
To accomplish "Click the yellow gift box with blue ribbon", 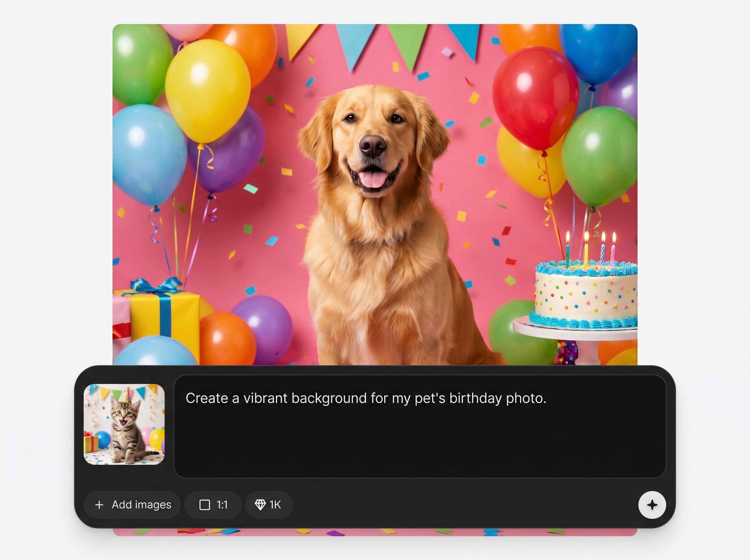I will (165, 313).
